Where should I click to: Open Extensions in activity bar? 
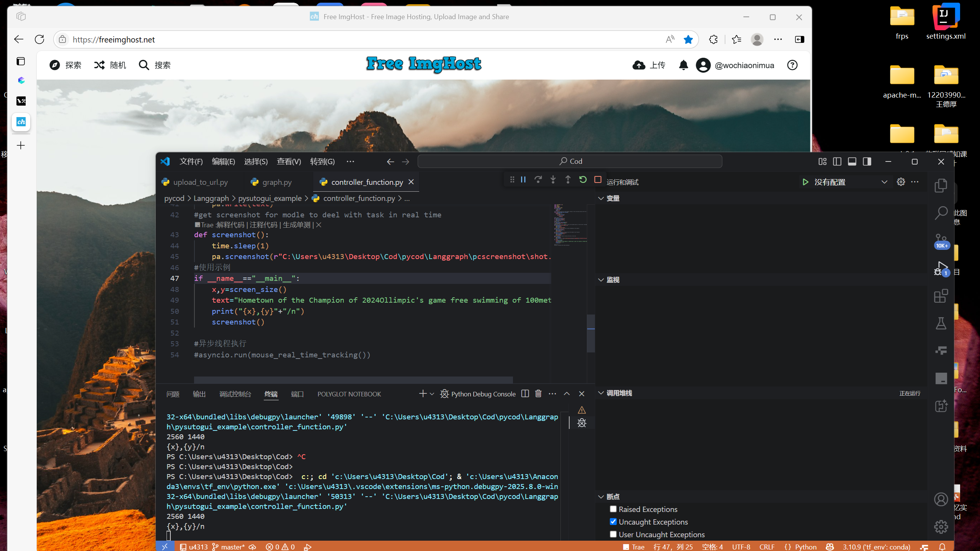click(x=941, y=296)
